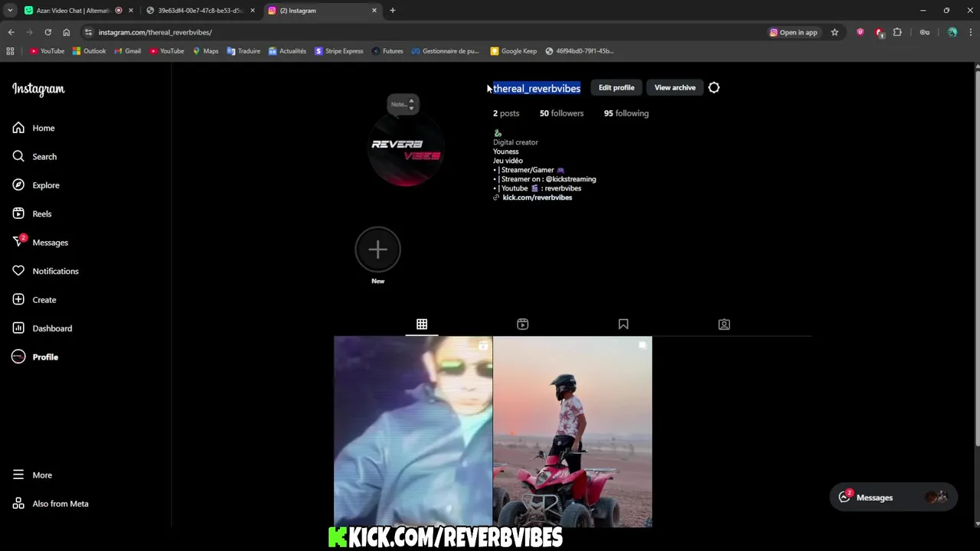Screen dimensions: 980x551
Task: Open the Extensions puzzle icon
Action: tap(897, 32)
